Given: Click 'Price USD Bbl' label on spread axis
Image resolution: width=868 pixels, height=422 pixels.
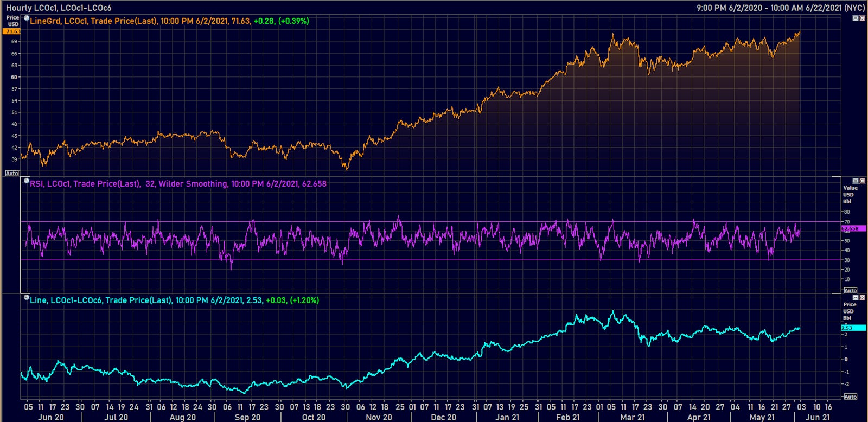Looking at the screenshot, I should pos(848,311).
